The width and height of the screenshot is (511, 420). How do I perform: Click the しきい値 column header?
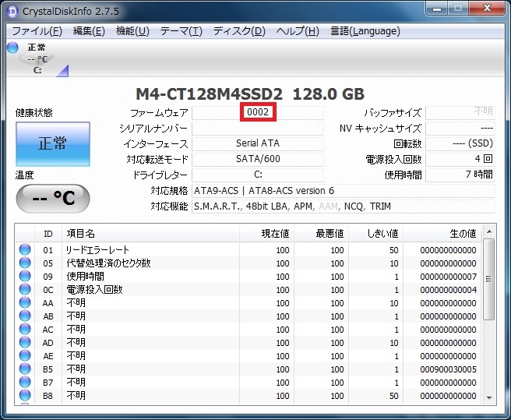pyautogui.click(x=375, y=233)
